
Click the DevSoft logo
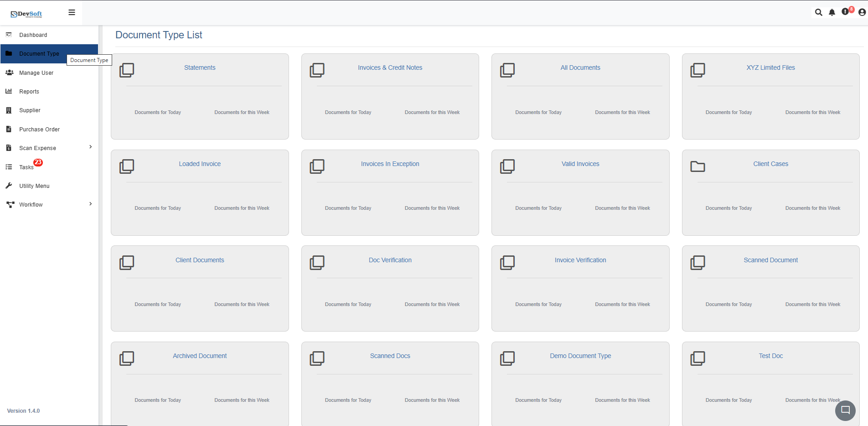pyautogui.click(x=26, y=13)
